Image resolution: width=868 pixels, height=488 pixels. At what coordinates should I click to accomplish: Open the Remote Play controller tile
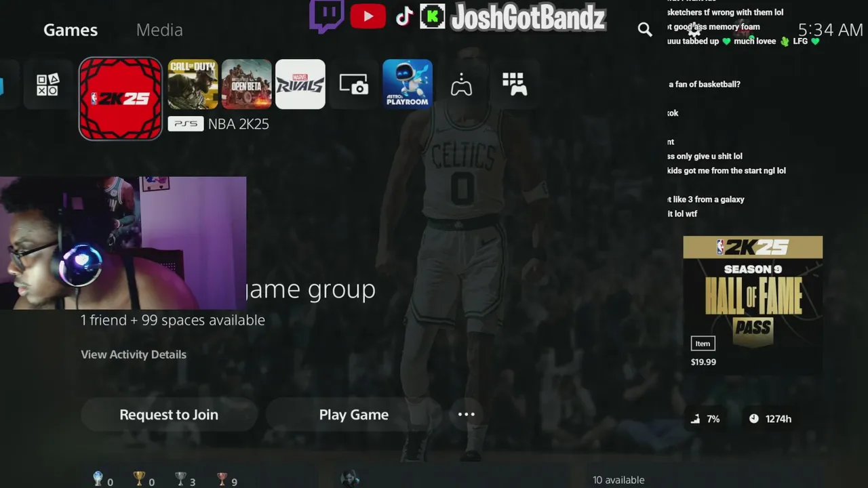coord(461,85)
